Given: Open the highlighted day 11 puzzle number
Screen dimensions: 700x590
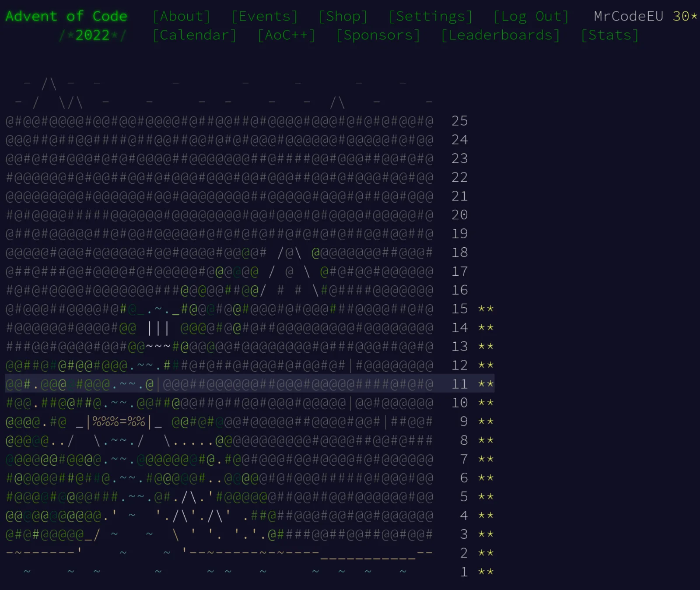Looking at the screenshot, I should (460, 384).
